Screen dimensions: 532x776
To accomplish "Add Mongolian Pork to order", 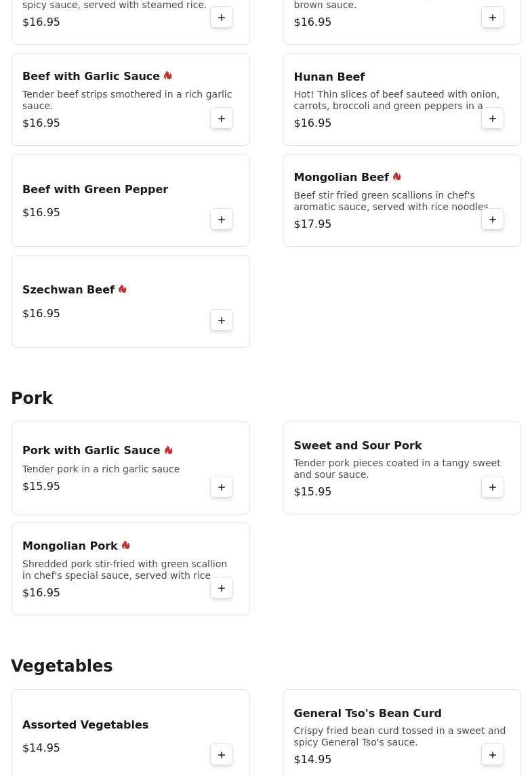I will pyautogui.click(x=222, y=588).
